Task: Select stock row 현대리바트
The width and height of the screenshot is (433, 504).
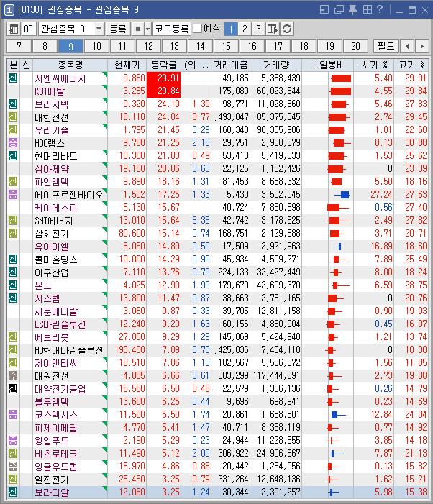Action: coord(218,156)
